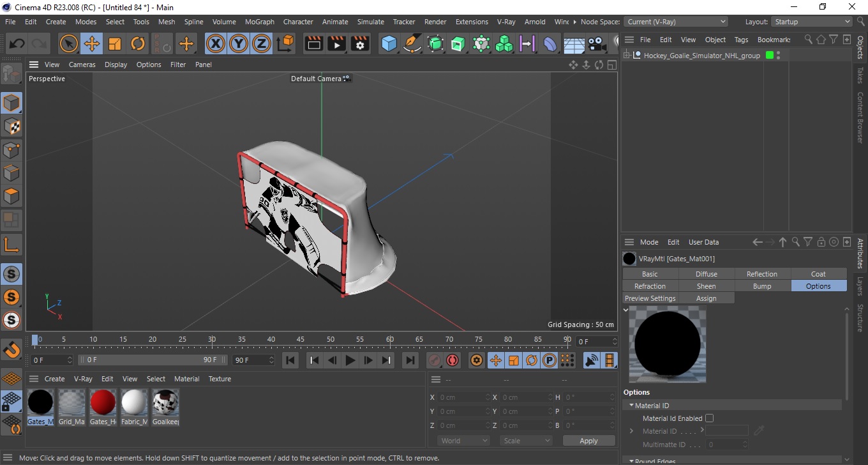Click the Axis mode L icon
Image resolution: width=868 pixels, height=465 pixels.
click(x=11, y=244)
